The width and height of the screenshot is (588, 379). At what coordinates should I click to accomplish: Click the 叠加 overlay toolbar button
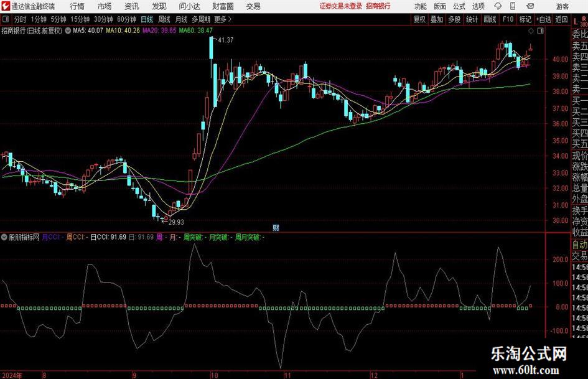[437, 19]
